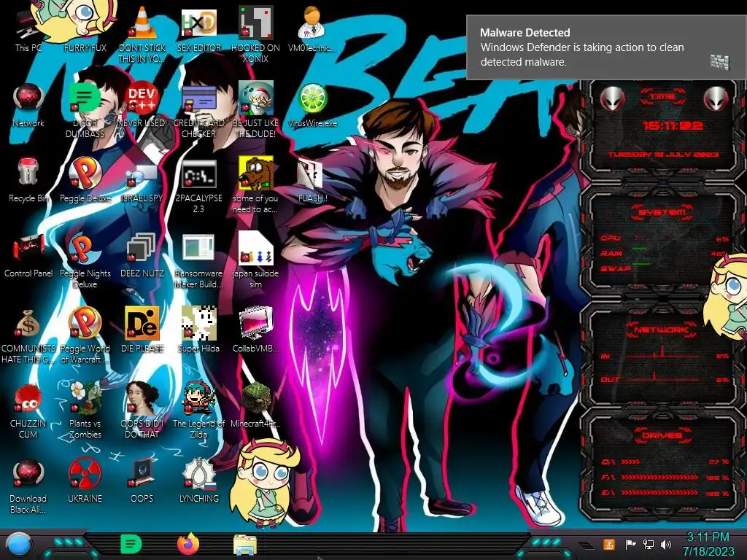
Task: Click the 15:11:02 clock readout
Action: pyautogui.click(x=673, y=125)
